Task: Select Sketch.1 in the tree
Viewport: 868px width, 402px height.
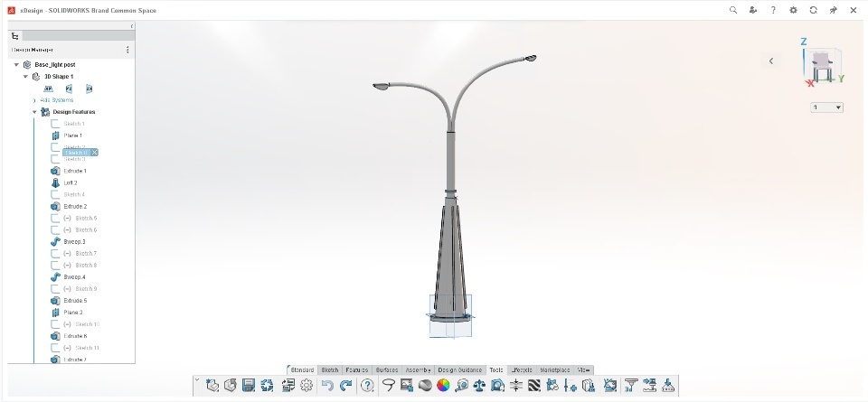Action: (x=74, y=124)
